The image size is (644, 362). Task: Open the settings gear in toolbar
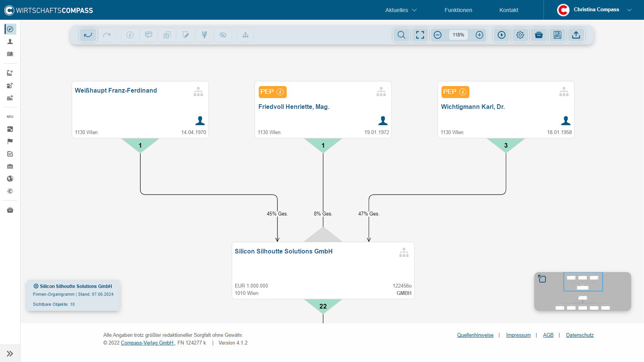point(520,35)
